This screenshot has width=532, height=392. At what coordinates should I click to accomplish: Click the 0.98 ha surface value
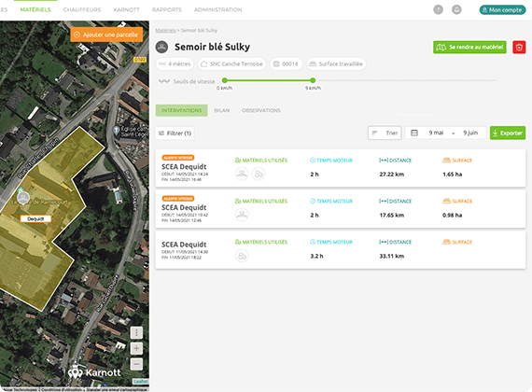click(453, 215)
